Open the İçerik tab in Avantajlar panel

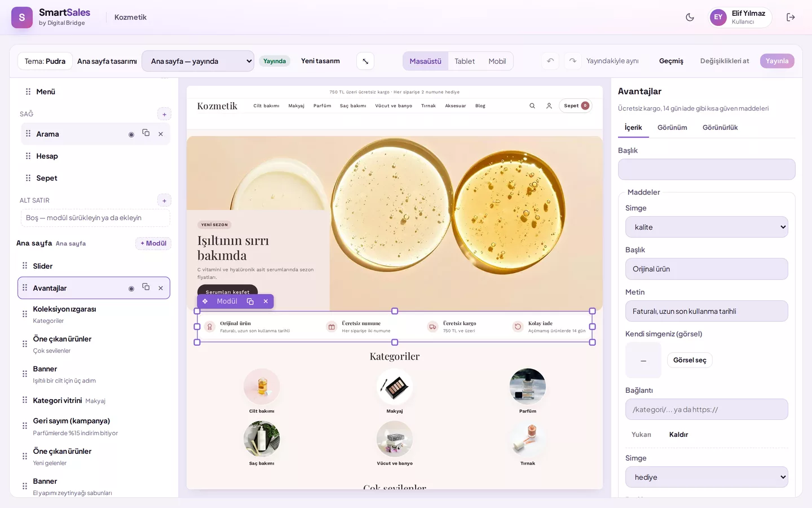pyautogui.click(x=633, y=128)
